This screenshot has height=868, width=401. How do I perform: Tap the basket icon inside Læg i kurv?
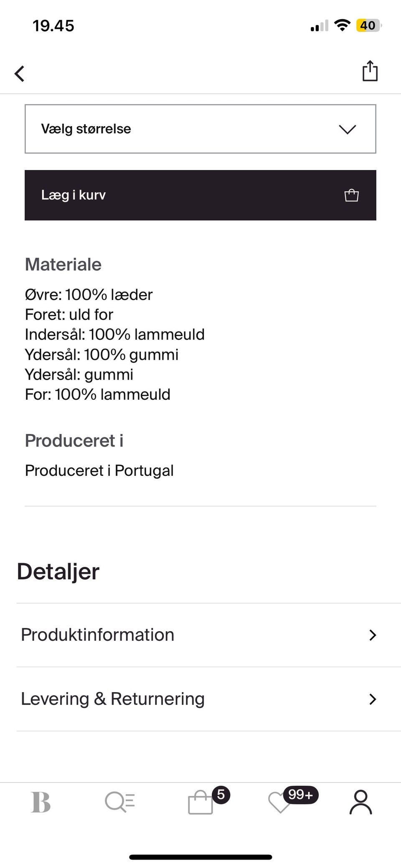click(x=351, y=195)
